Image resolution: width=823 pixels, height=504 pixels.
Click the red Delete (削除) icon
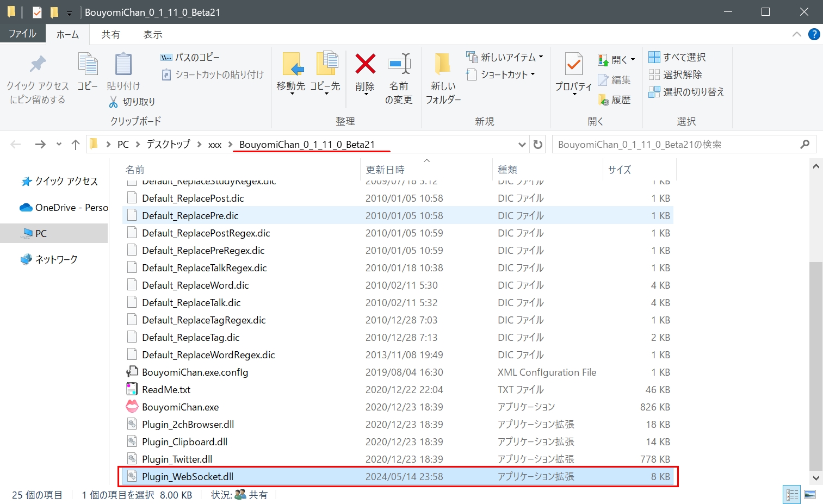366,64
